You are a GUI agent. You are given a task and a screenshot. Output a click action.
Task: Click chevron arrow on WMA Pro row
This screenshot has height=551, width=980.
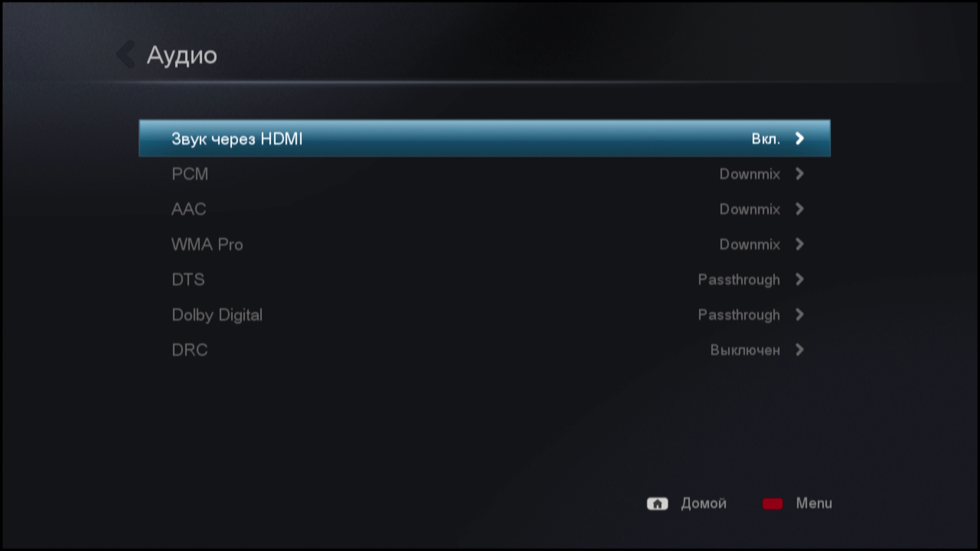pyautogui.click(x=799, y=244)
